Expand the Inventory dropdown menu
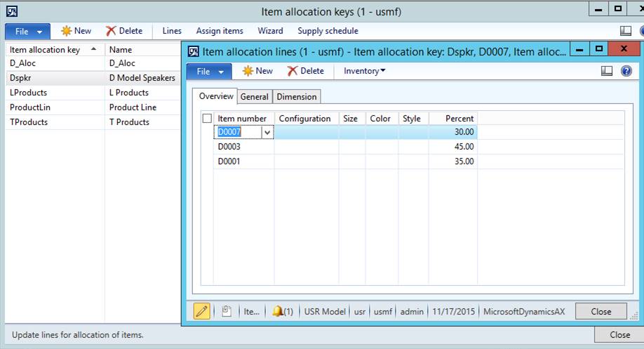The width and height of the screenshot is (644, 349). click(x=364, y=71)
